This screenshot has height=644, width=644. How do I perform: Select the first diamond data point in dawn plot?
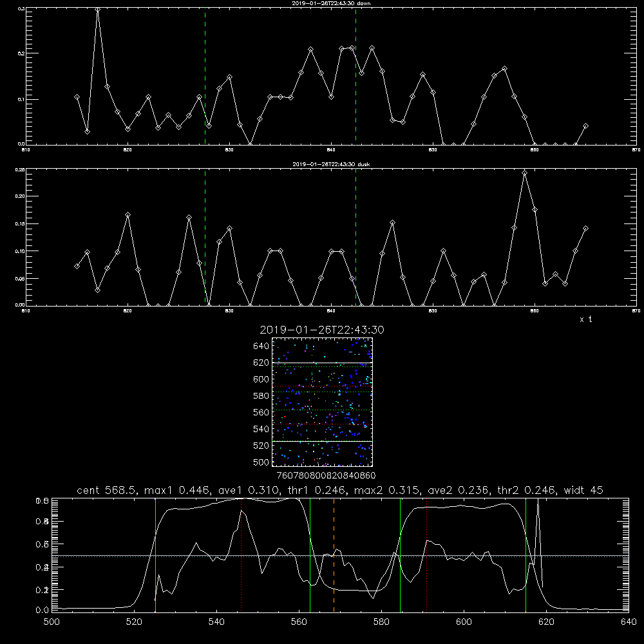[x=77, y=97]
